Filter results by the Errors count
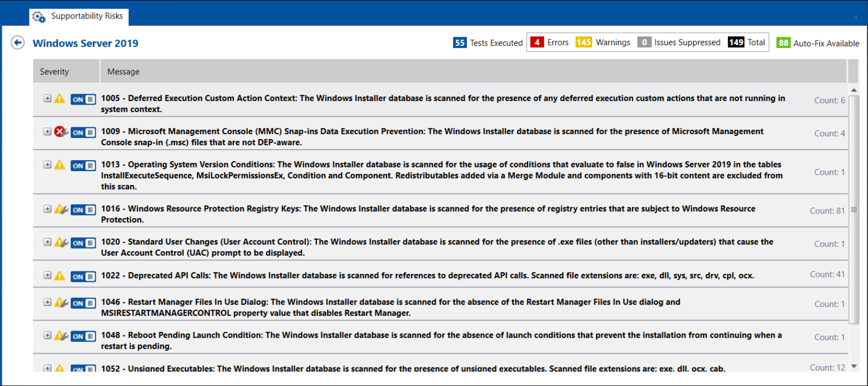Image resolution: width=868 pixels, height=386 pixels. point(550,42)
